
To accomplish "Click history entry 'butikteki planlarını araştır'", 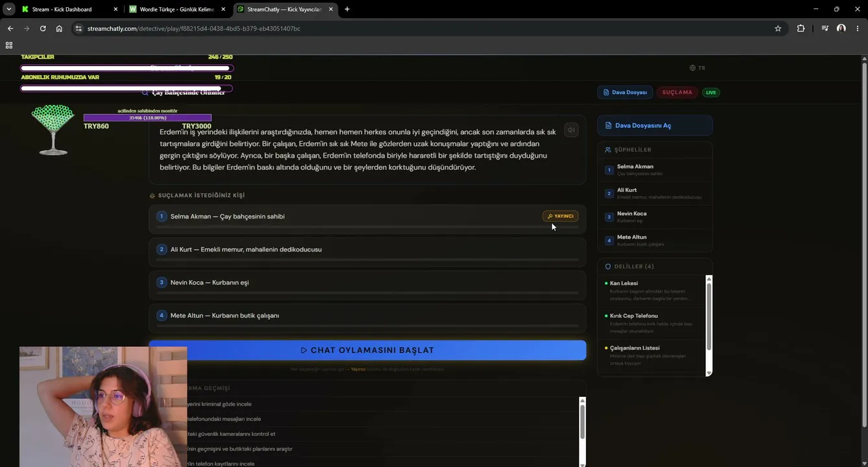I will coord(240,449).
